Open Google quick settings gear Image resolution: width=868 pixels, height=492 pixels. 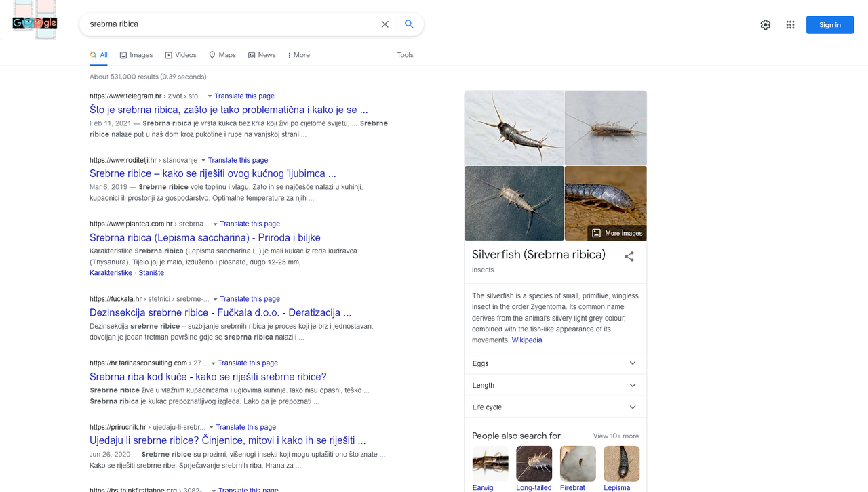pos(765,24)
